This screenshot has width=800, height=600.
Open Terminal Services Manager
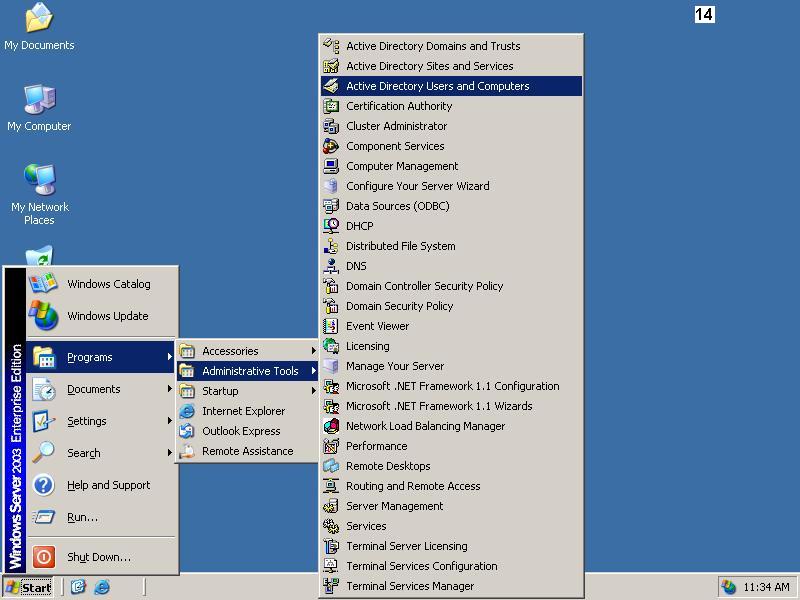410,586
